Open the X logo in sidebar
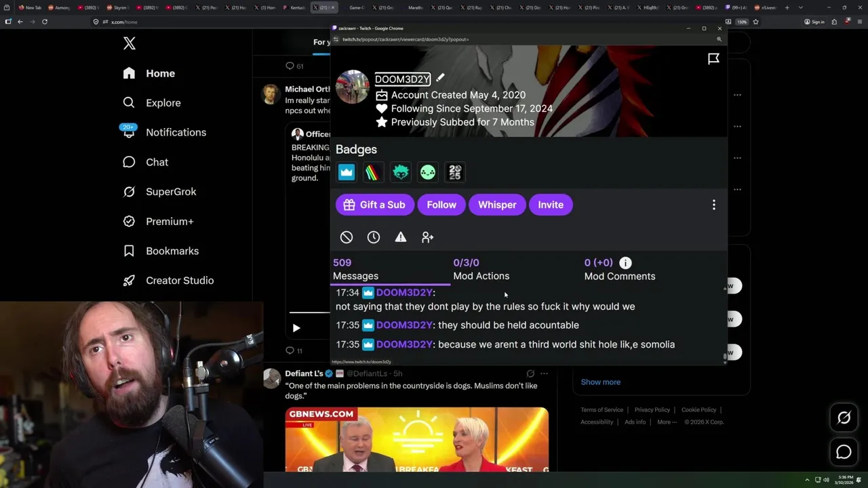 [130, 43]
